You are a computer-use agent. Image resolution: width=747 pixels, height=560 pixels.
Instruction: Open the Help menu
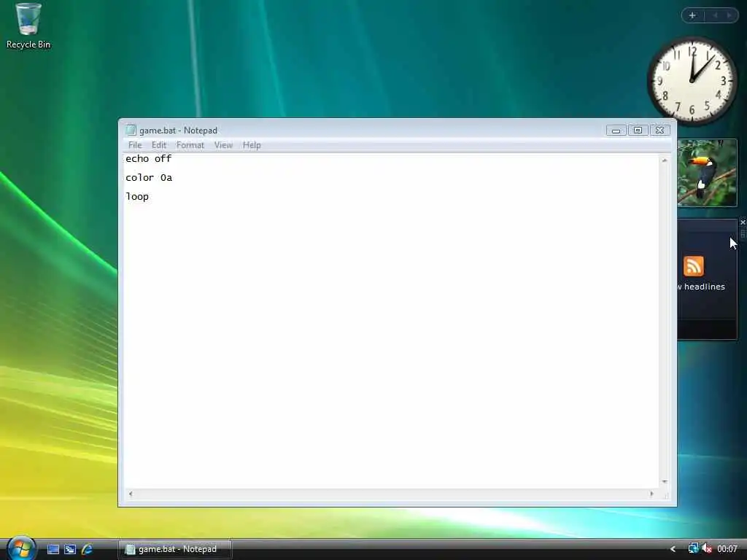tap(252, 145)
